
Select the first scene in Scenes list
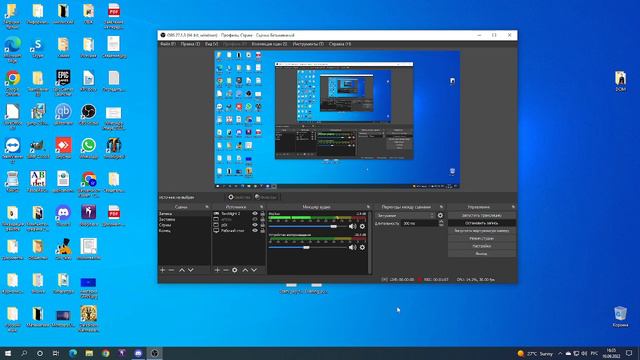coord(184,213)
